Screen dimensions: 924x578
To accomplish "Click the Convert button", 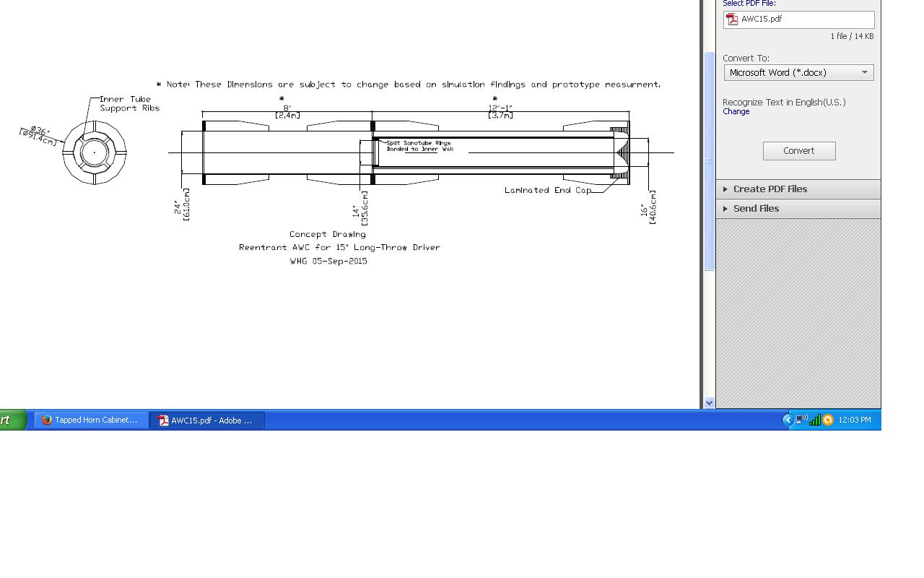I will [x=799, y=151].
